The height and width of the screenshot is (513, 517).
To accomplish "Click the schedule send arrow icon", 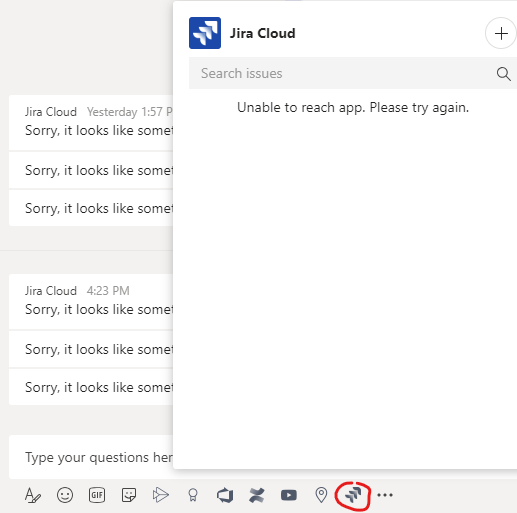I will point(161,495).
